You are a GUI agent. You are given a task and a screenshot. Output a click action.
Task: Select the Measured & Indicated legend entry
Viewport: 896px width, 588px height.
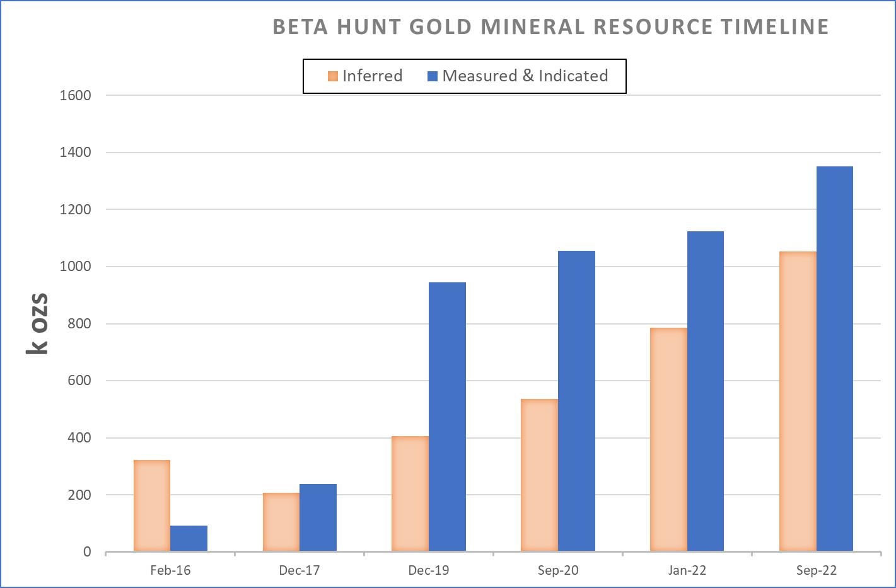[525, 76]
